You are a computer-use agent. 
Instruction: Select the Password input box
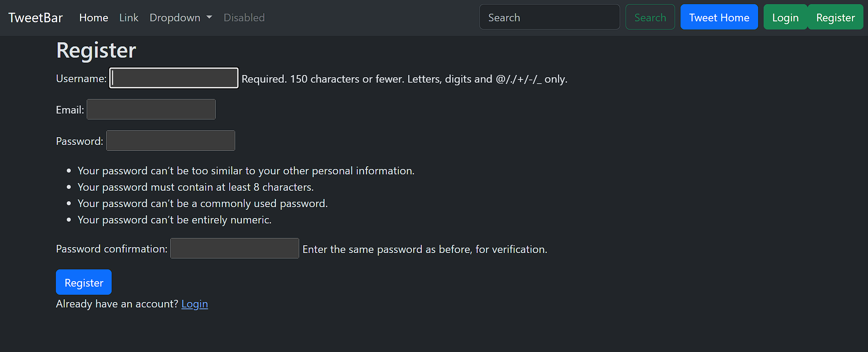(x=171, y=140)
